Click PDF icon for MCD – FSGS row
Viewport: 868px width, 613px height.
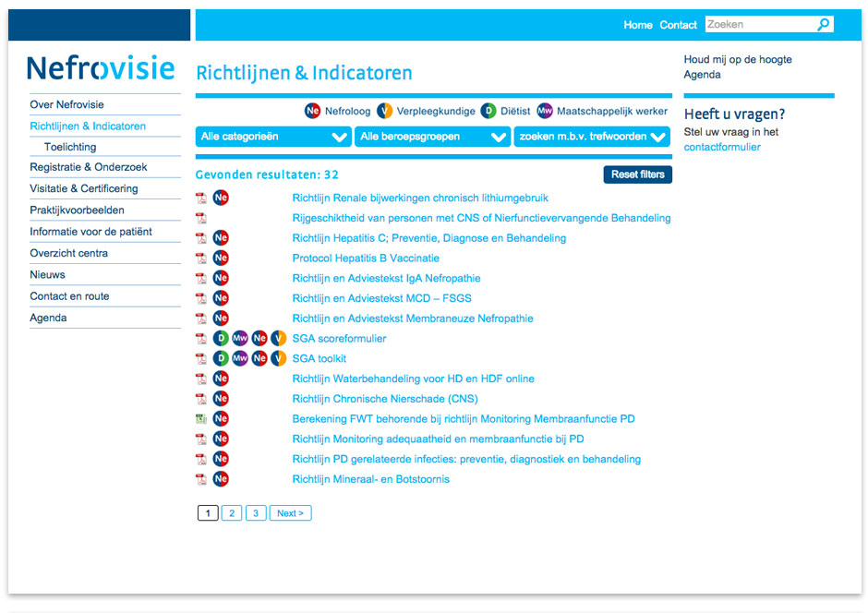pos(201,298)
